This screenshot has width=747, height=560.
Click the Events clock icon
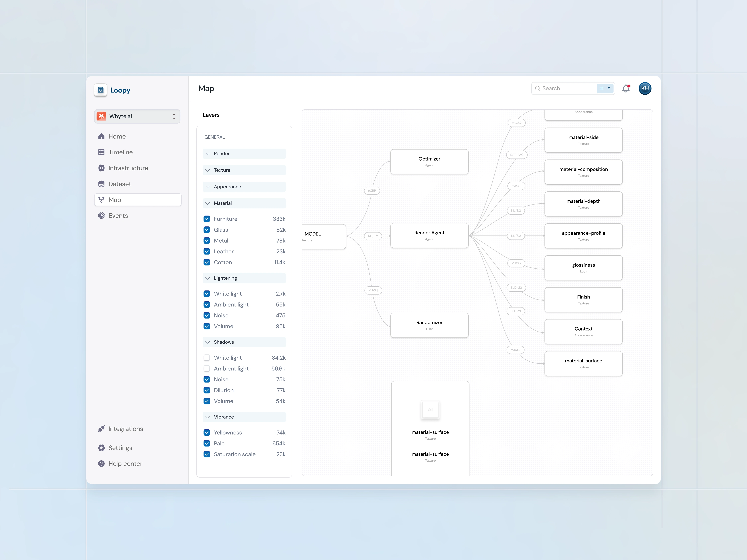click(x=101, y=216)
